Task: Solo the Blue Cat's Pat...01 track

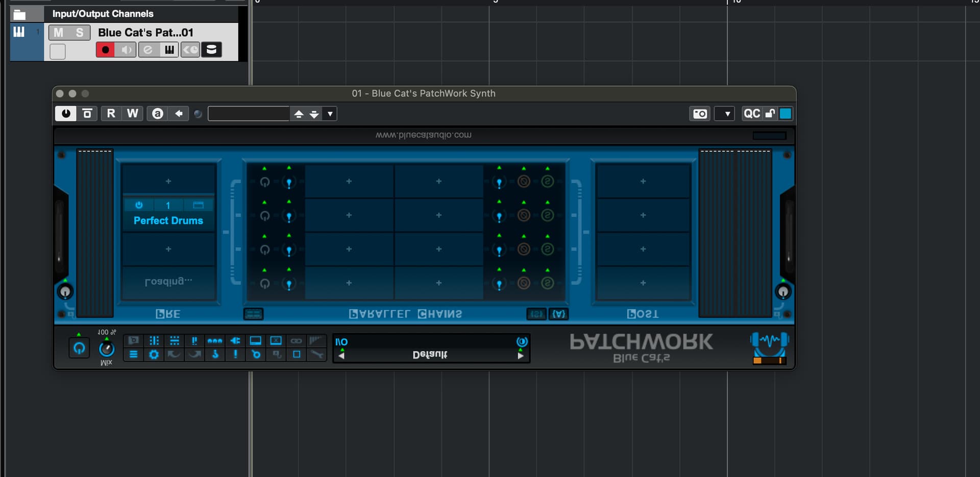Action: pos(80,33)
